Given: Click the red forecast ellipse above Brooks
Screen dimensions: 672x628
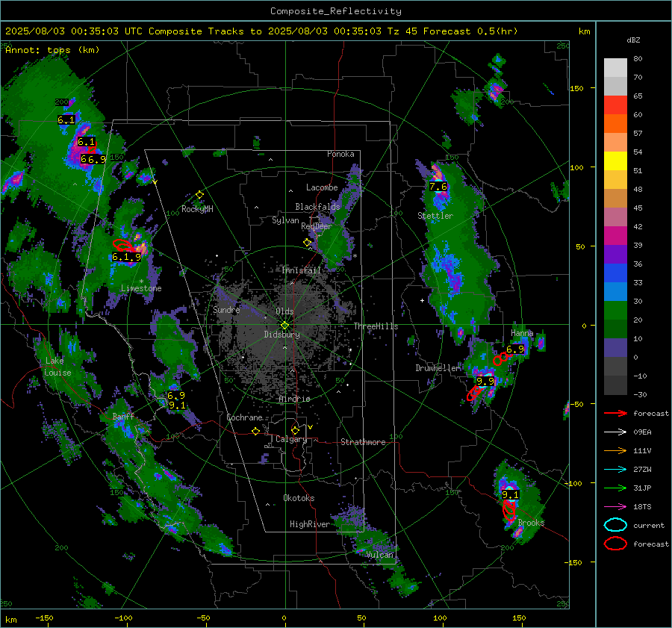Looking at the screenshot, I should [x=509, y=510].
